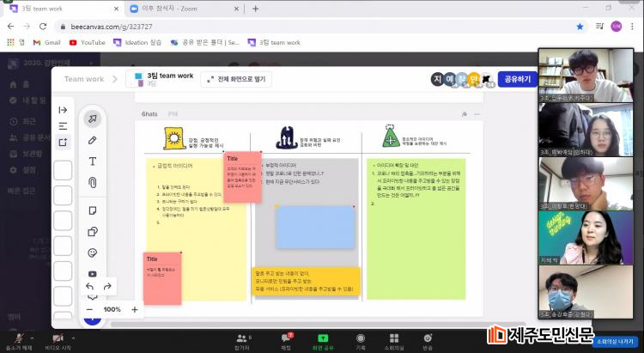Open the emoji sticker tool
This screenshot has width=644, height=353.
pos(92,253)
